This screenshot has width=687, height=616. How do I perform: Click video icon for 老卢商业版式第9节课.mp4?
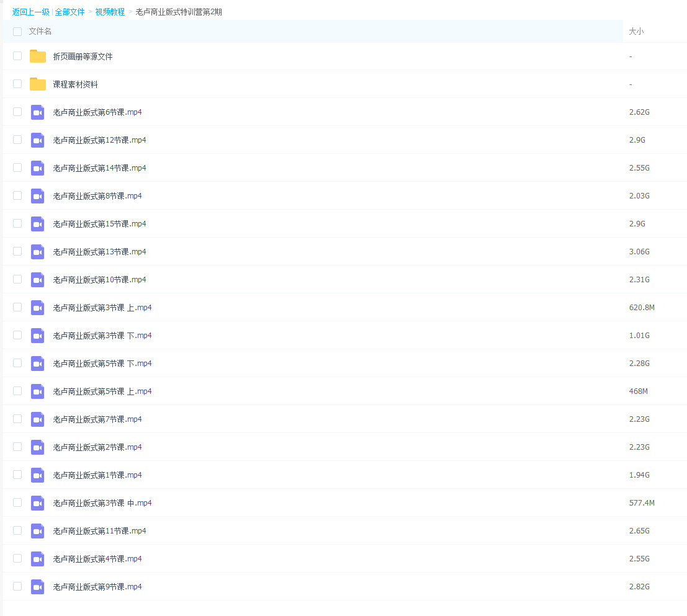[x=38, y=587]
